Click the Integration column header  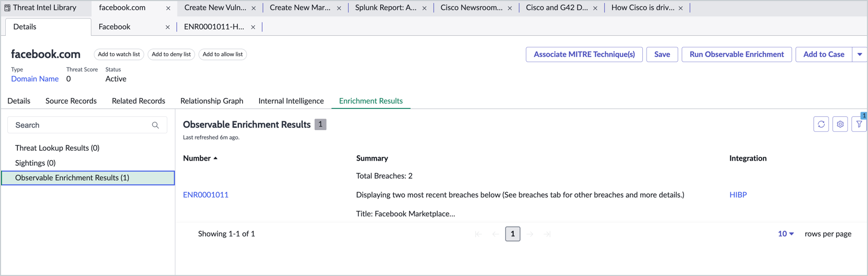point(748,159)
